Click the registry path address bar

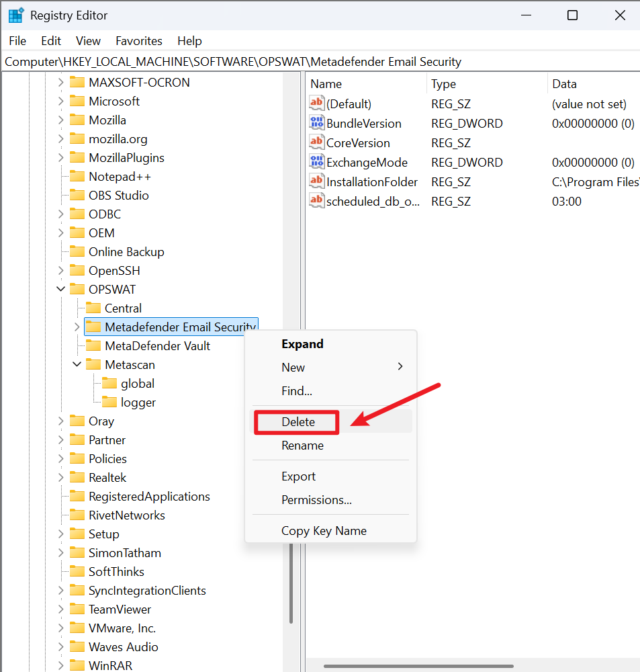click(x=320, y=62)
